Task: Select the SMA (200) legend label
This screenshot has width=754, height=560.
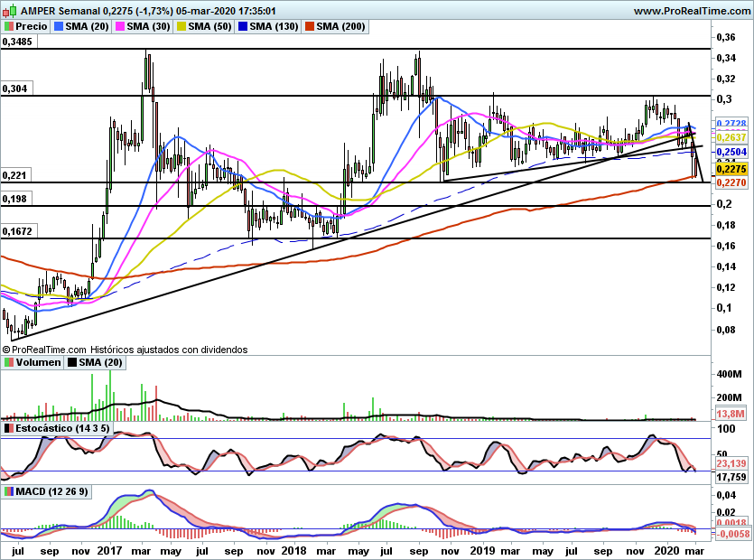Action: pos(340,27)
